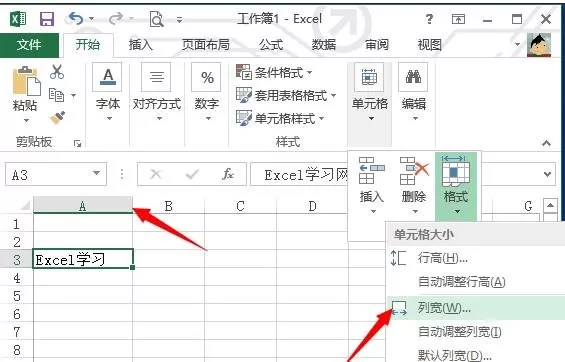Click the formula bar text field
565x362 pixels.
click(300, 175)
